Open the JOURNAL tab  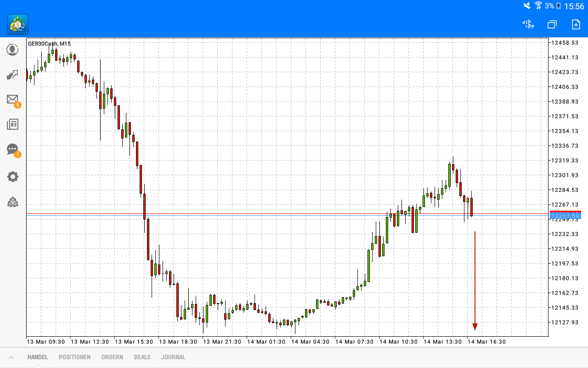(x=173, y=357)
